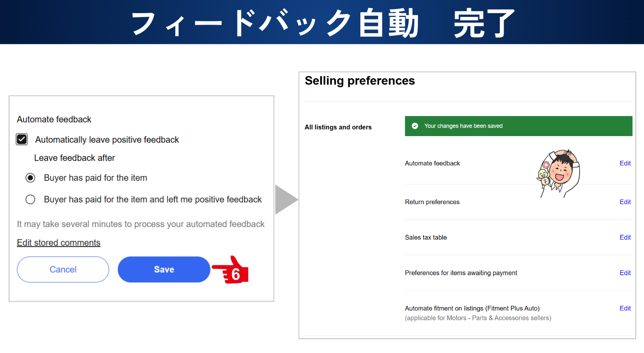
Task: Click the gray arrow between the panels
Action: point(286,199)
